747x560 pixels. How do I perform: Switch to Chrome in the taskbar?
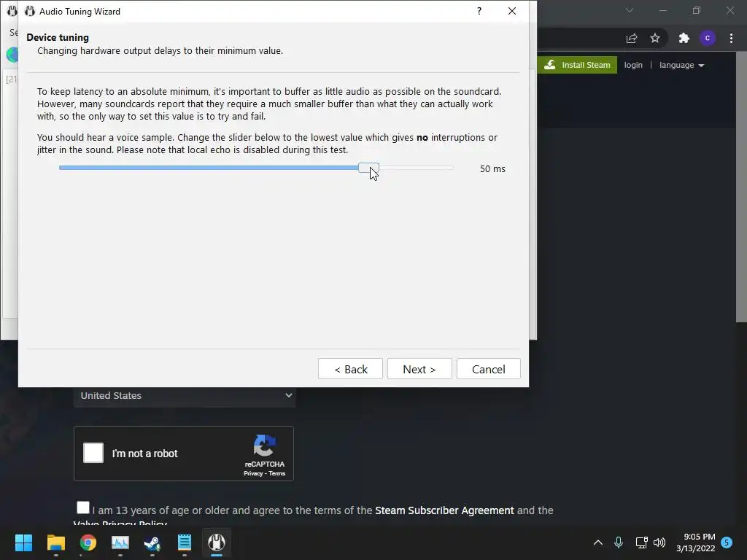pos(88,542)
